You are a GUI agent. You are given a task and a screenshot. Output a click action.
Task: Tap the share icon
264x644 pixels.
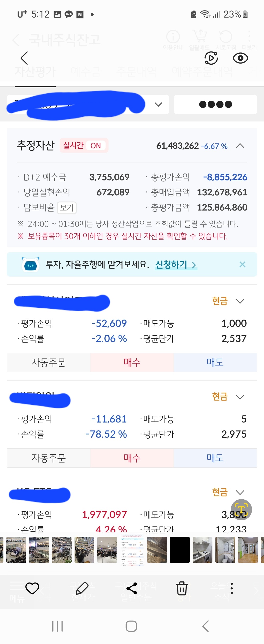tap(132, 588)
